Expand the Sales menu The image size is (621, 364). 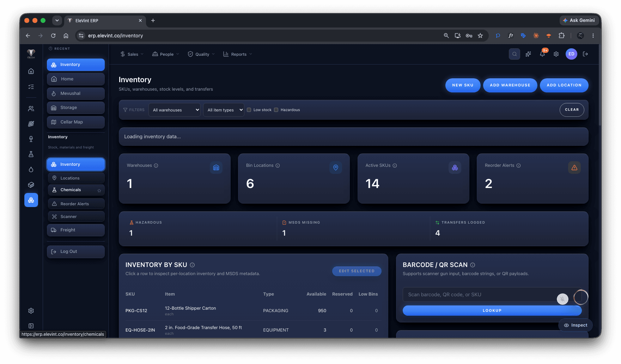132,54
